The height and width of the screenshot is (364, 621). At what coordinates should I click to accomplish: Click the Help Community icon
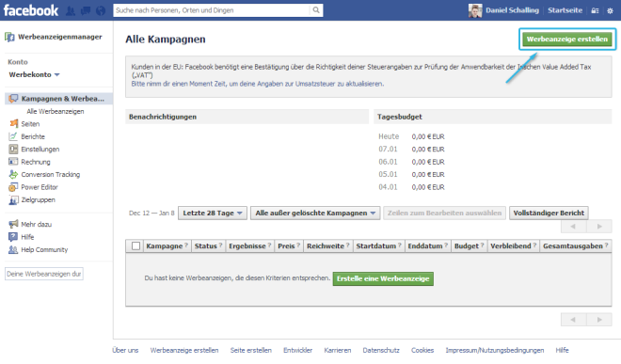(x=13, y=249)
